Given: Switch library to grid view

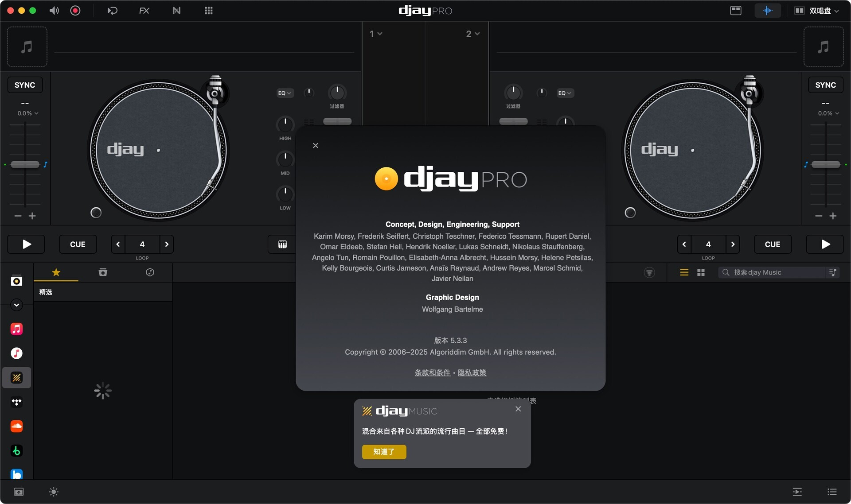Looking at the screenshot, I should (701, 272).
